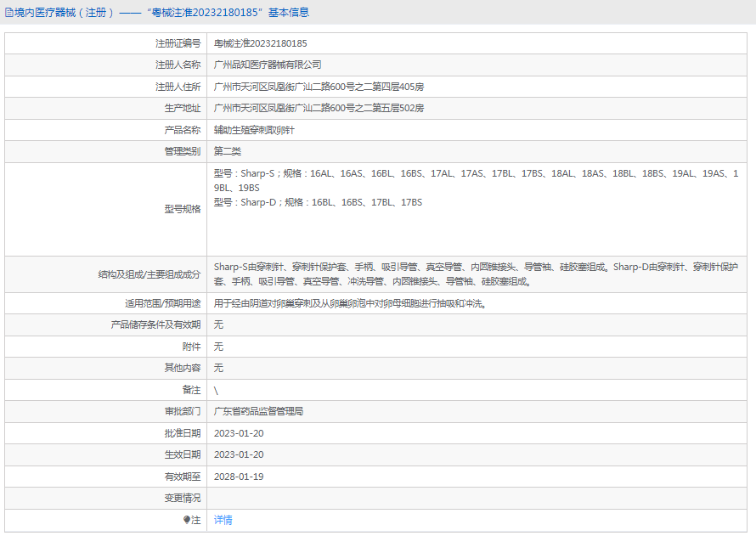Open the 详情 link
The width and height of the screenshot is (756, 536).
tap(223, 520)
